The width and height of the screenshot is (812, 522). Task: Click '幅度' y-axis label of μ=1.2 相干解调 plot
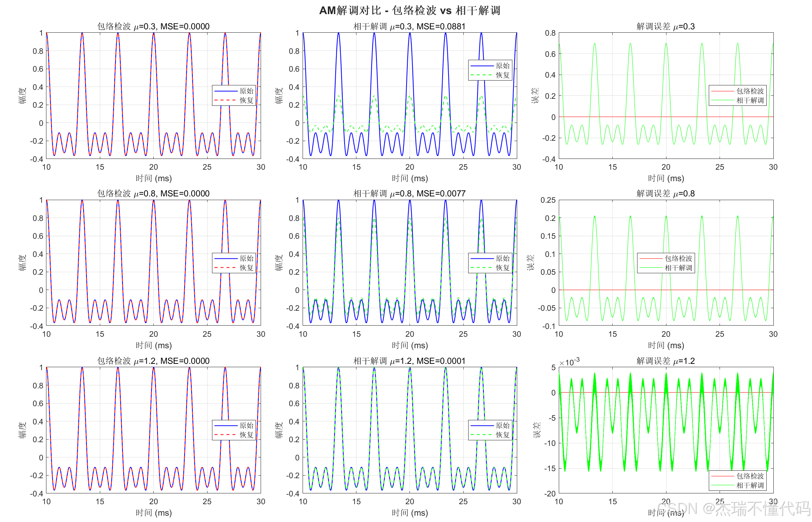[279, 430]
